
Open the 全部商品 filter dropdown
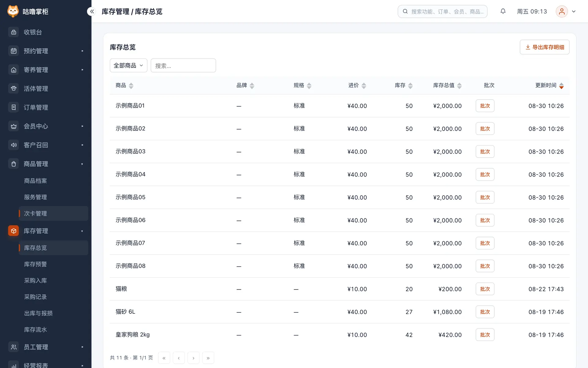pyautogui.click(x=129, y=66)
